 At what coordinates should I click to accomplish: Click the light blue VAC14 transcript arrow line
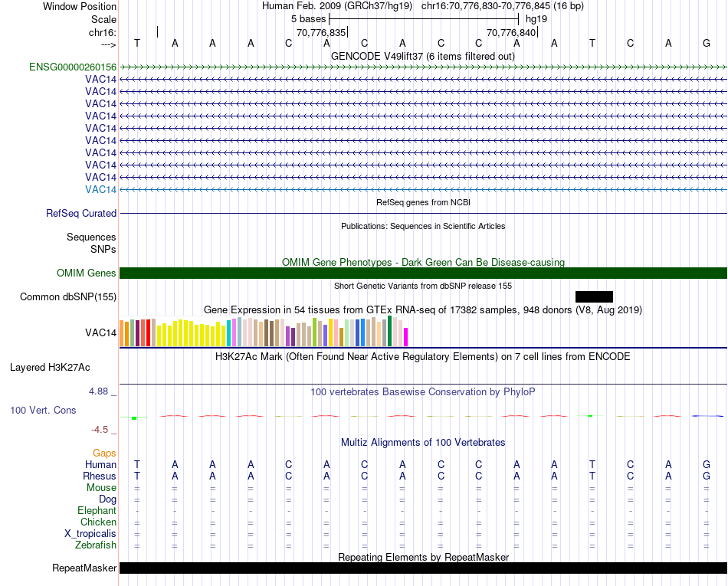pyautogui.click(x=423, y=190)
